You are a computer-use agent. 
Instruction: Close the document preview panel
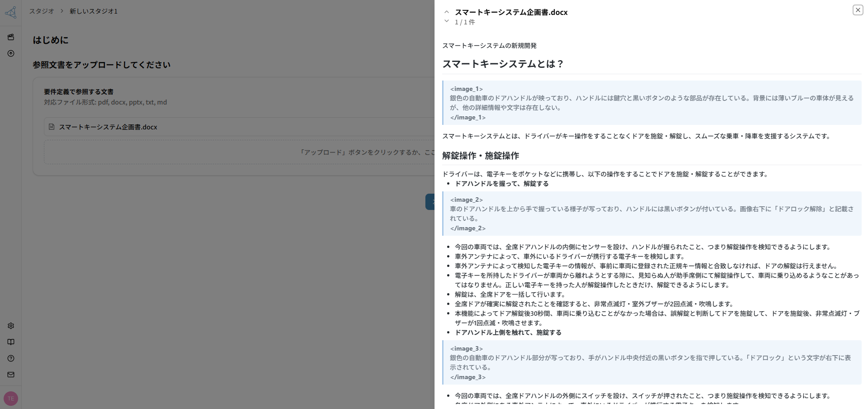(x=858, y=10)
